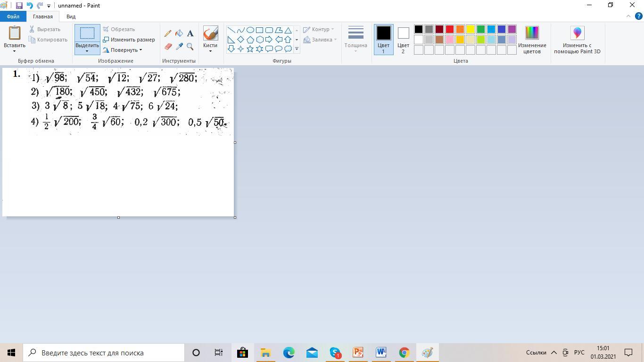
Task: Select the Eraser tool
Action: [x=168, y=46]
